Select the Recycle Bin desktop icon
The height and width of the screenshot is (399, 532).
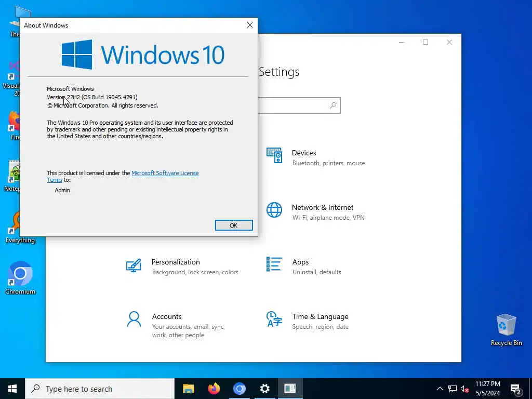[506, 329]
